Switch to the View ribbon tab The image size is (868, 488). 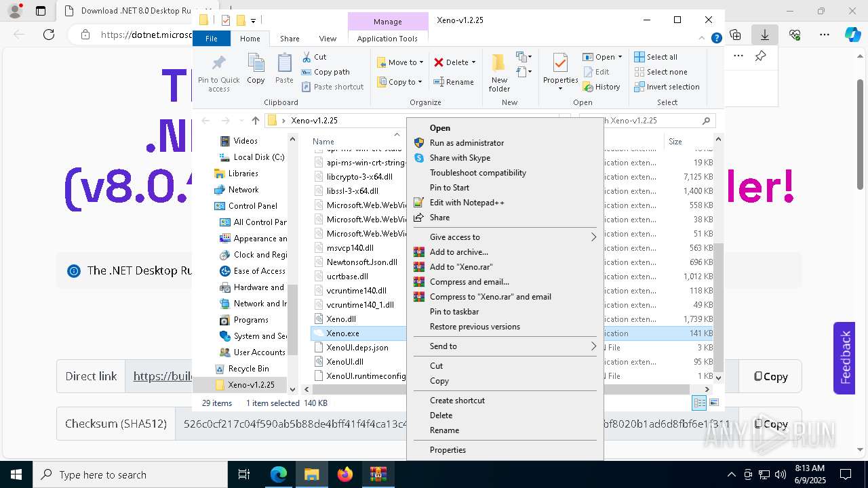pyautogui.click(x=328, y=39)
